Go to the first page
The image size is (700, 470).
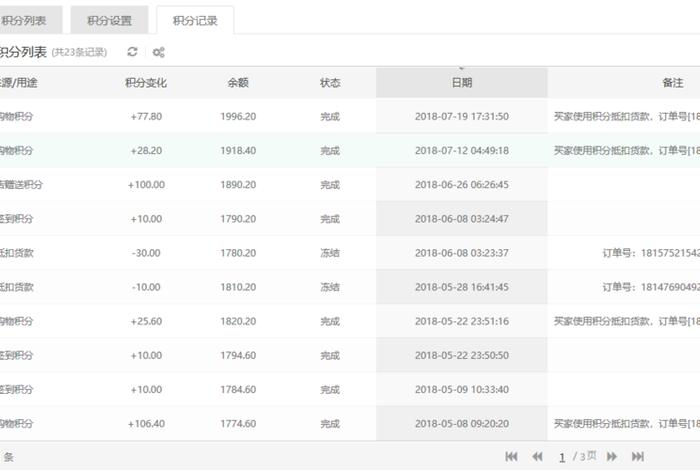512,457
